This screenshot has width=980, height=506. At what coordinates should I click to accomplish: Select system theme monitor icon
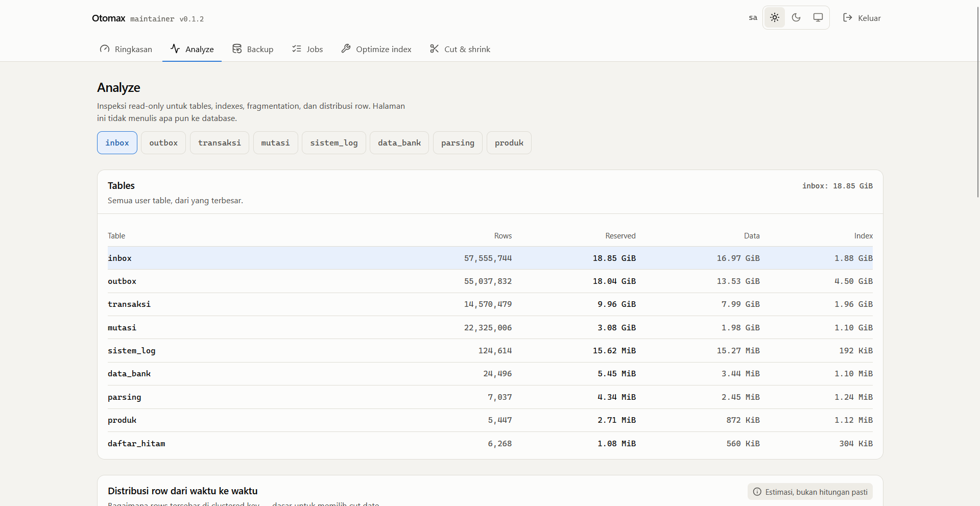pyautogui.click(x=818, y=18)
